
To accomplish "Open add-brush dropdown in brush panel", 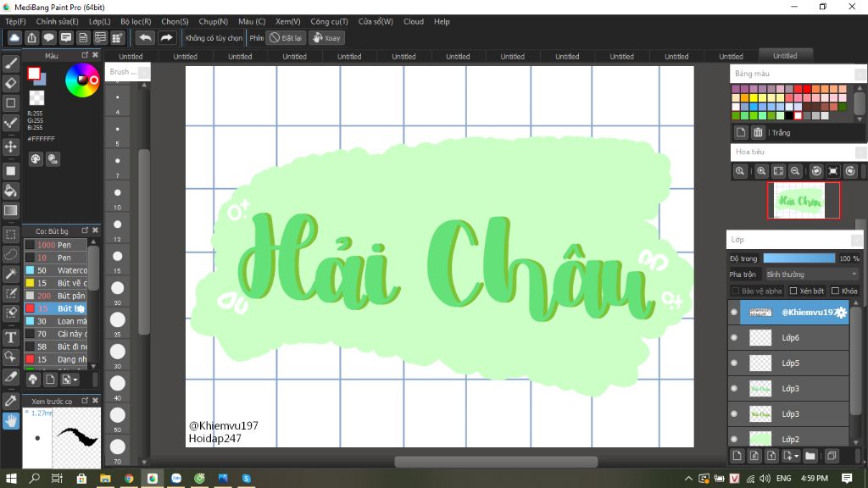I will 75,380.
